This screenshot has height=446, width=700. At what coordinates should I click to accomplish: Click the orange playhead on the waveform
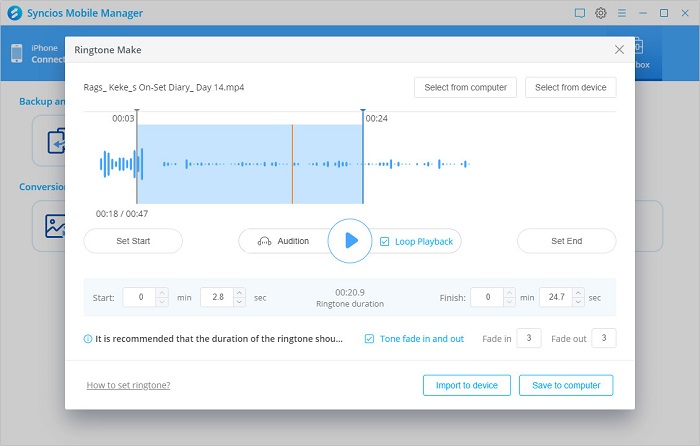pos(292,164)
